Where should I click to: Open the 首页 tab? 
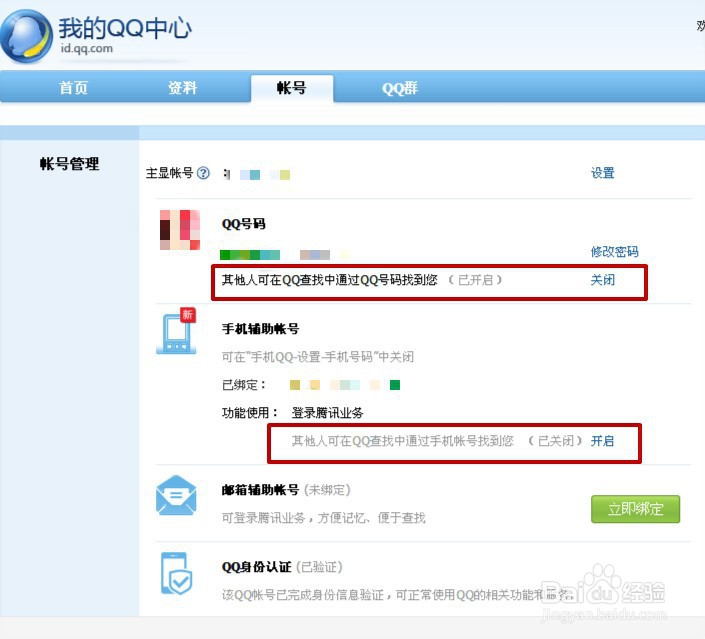(73, 88)
